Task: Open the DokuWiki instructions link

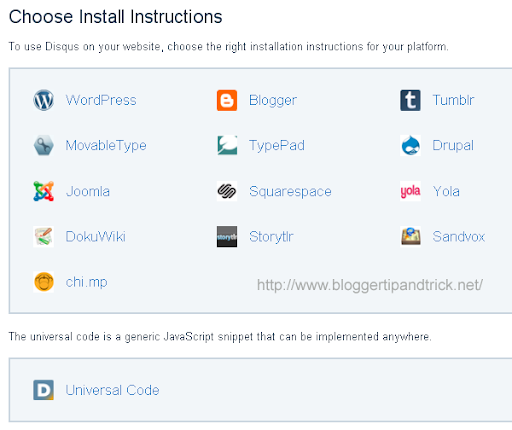Action: point(95,237)
